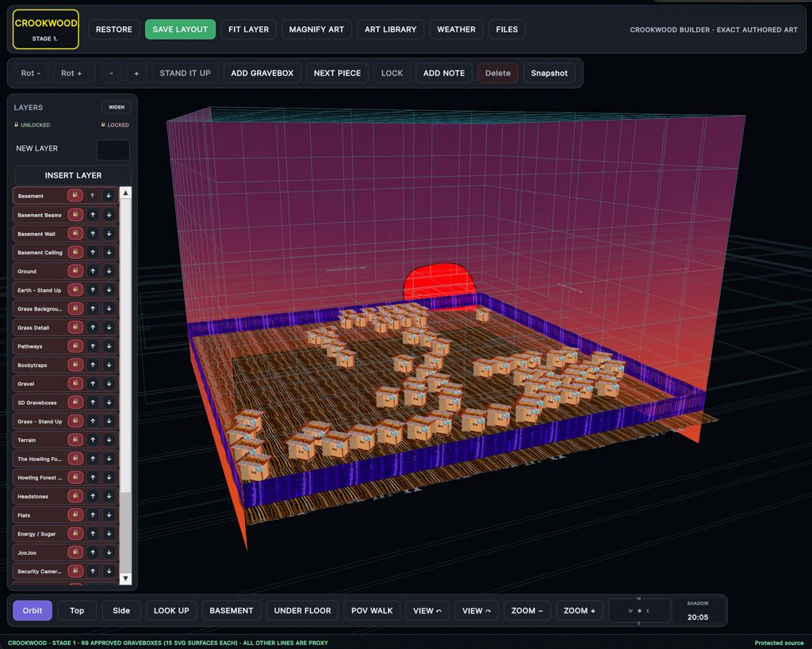Click the Crookwood Stage 1 logo
812x649 pixels.
(45, 29)
